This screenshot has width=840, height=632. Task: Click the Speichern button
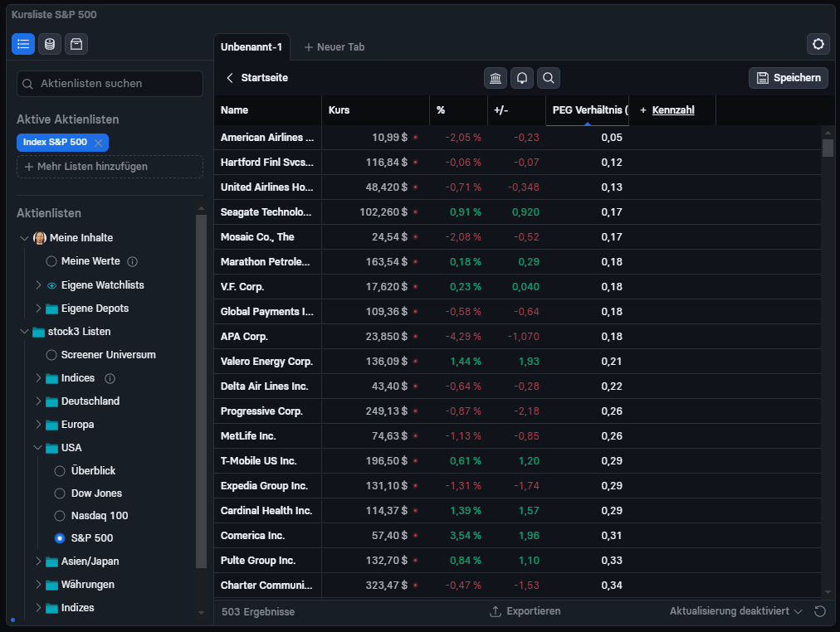(x=789, y=78)
